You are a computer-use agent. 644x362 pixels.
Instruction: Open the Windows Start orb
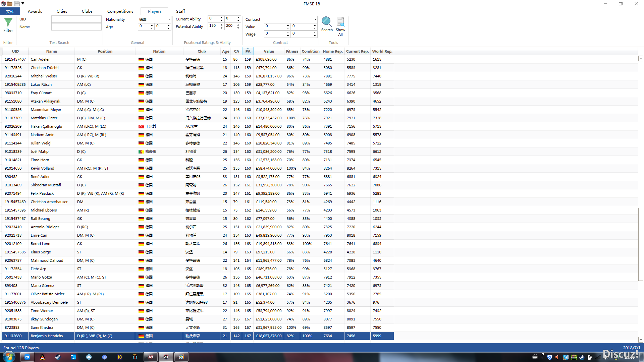coord(9,357)
